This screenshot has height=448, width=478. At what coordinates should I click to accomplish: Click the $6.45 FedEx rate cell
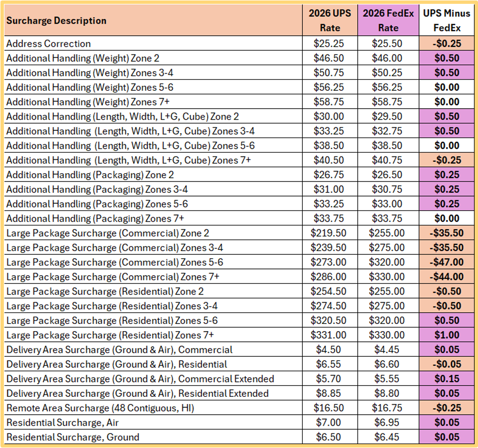click(x=388, y=437)
